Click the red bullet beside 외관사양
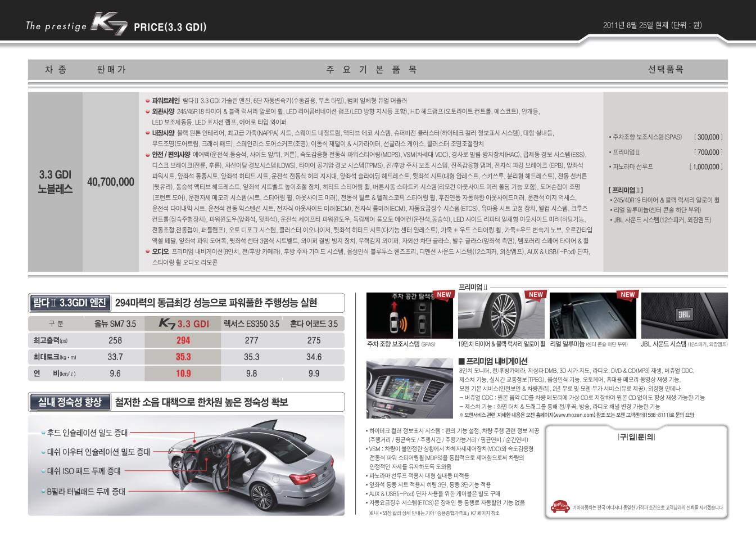This screenshot has width=756, height=535. [147, 111]
